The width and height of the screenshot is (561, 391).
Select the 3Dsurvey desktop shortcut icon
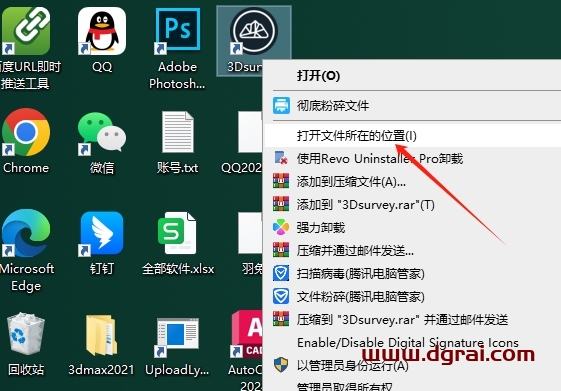253,31
